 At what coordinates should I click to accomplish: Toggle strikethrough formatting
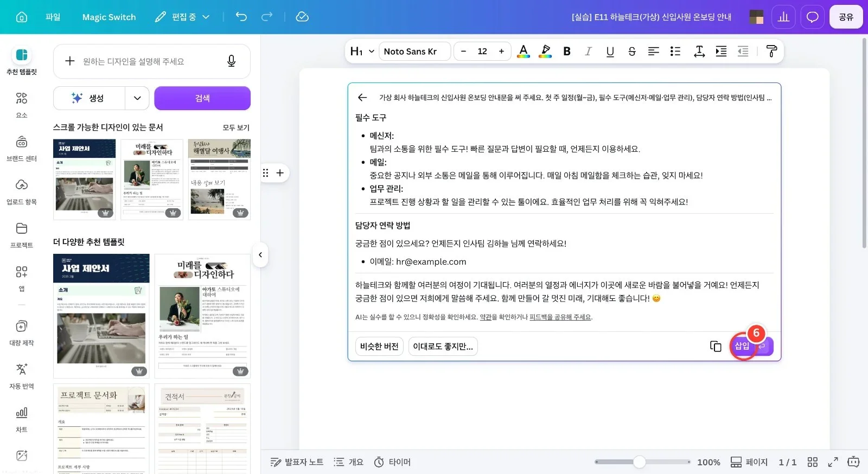coord(632,52)
